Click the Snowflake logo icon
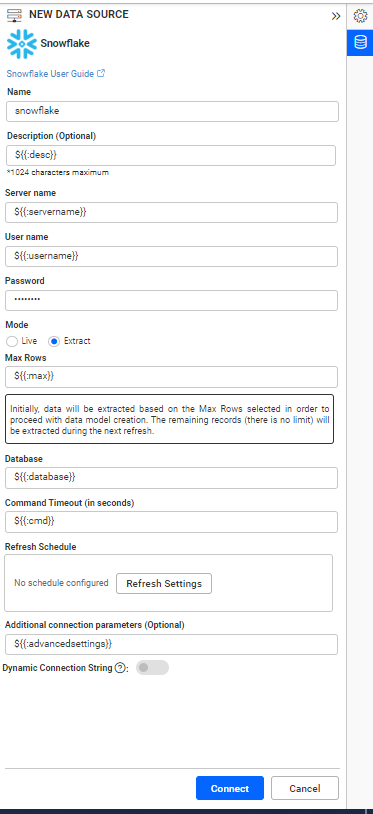The width and height of the screenshot is (373, 814). (x=21, y=44)
